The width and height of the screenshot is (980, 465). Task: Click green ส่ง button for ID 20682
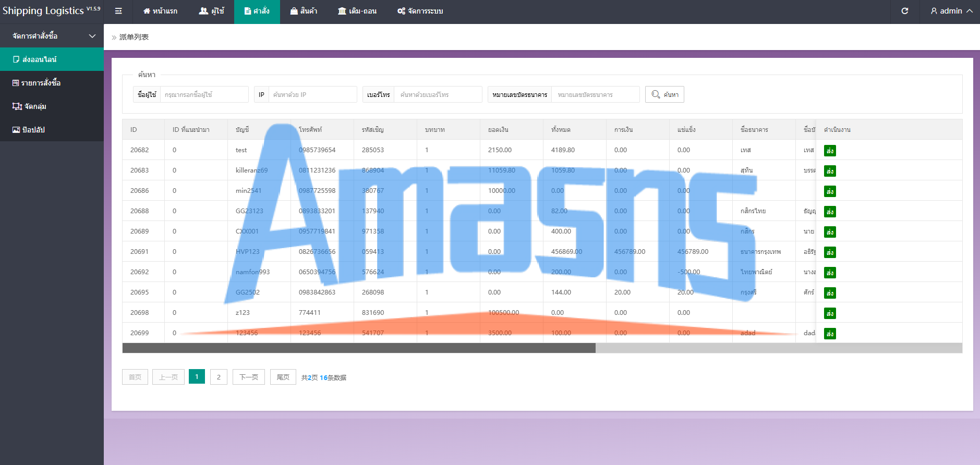click(x=830, y=151)
